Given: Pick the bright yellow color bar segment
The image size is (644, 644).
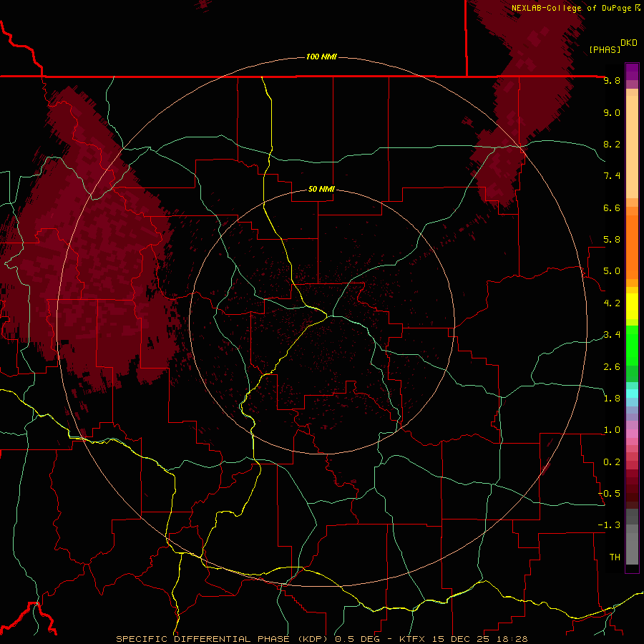Looking at the screenshot, I should pos(632,306).
